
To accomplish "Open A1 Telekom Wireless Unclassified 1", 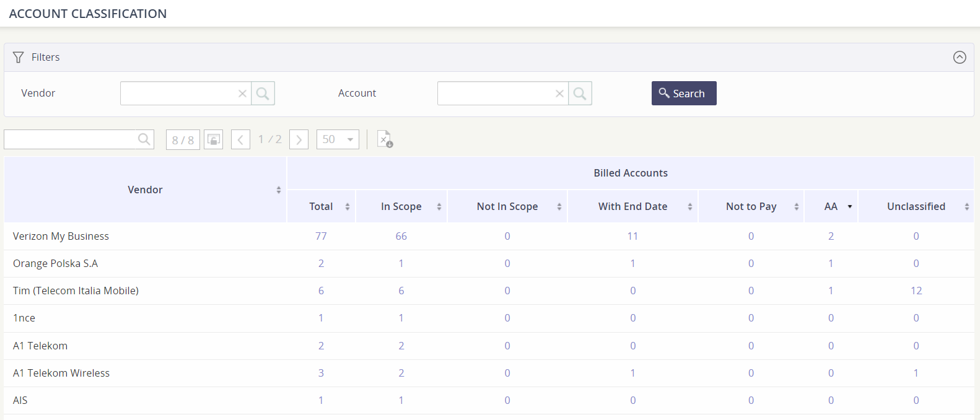I will click(x=916, y=373).
